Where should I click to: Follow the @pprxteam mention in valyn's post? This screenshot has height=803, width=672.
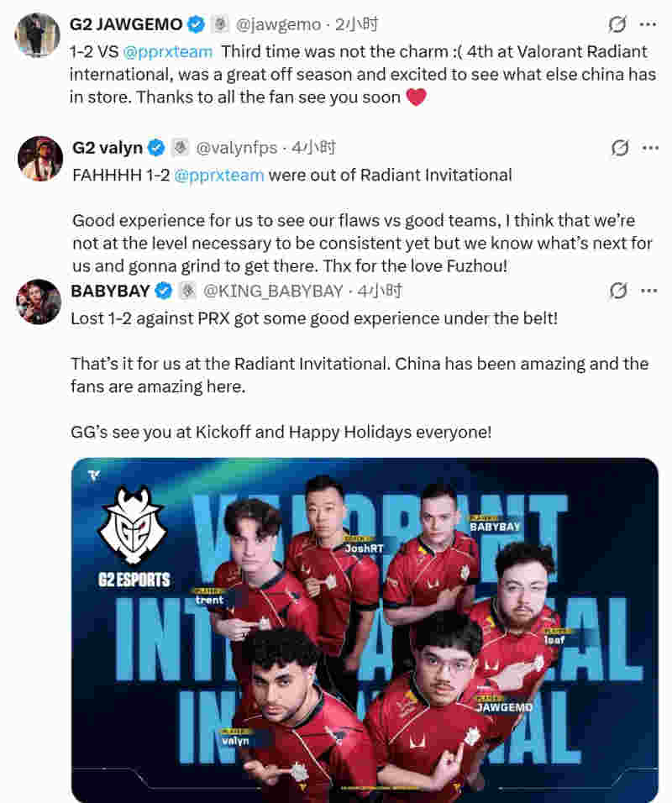[218, 176]
